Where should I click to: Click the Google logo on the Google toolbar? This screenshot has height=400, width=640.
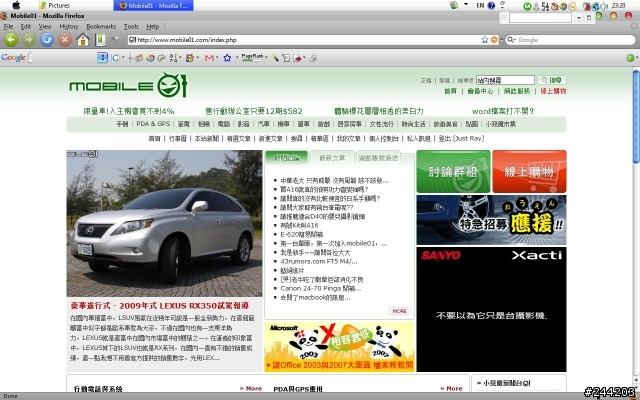click(x=13, y=58)
